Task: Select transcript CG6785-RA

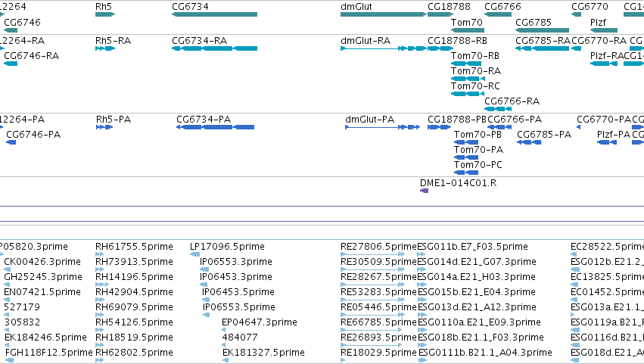Action: (542, 48)
